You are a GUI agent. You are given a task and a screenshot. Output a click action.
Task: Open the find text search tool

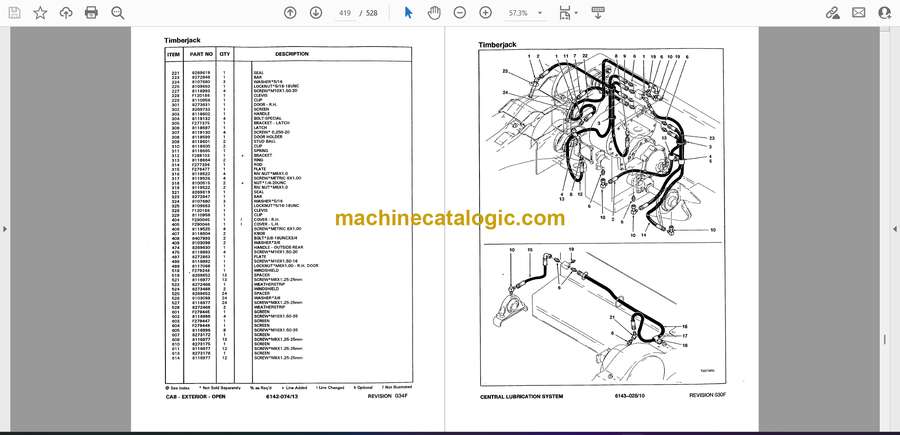[118, 13]
